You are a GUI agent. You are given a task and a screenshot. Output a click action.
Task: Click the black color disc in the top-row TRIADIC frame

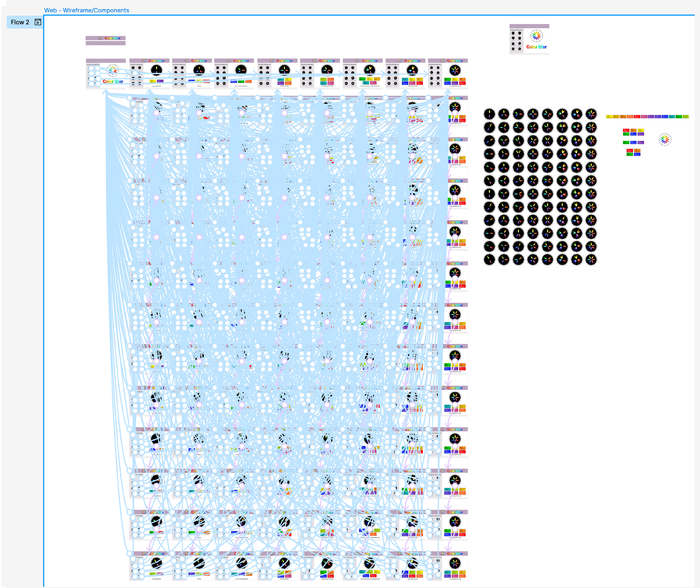tap(199, 70)
